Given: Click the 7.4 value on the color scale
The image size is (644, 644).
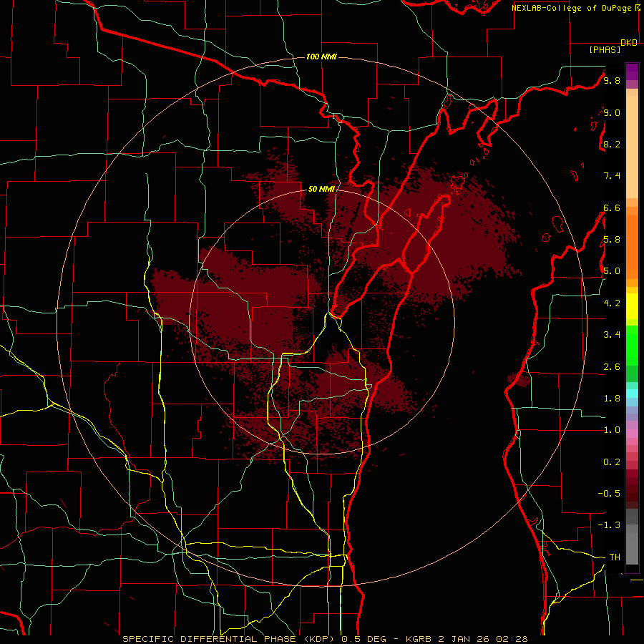Looking at the screenshot, I should tap(612, 176).
